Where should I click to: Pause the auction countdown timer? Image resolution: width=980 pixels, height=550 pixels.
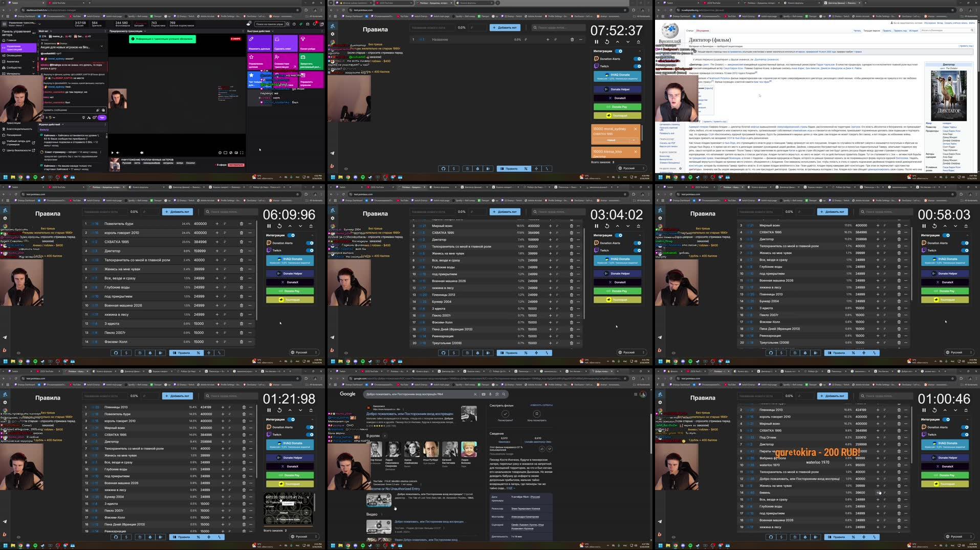tap(597, 42)
